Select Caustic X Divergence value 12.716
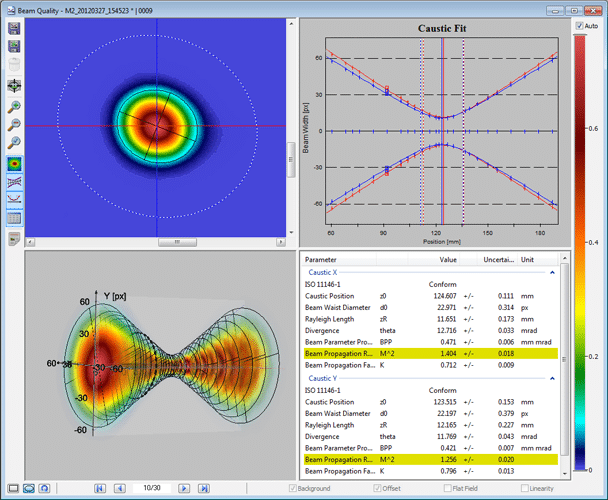Image resolution: width=608 pixels, height=500 pixels. click(447, 330)
